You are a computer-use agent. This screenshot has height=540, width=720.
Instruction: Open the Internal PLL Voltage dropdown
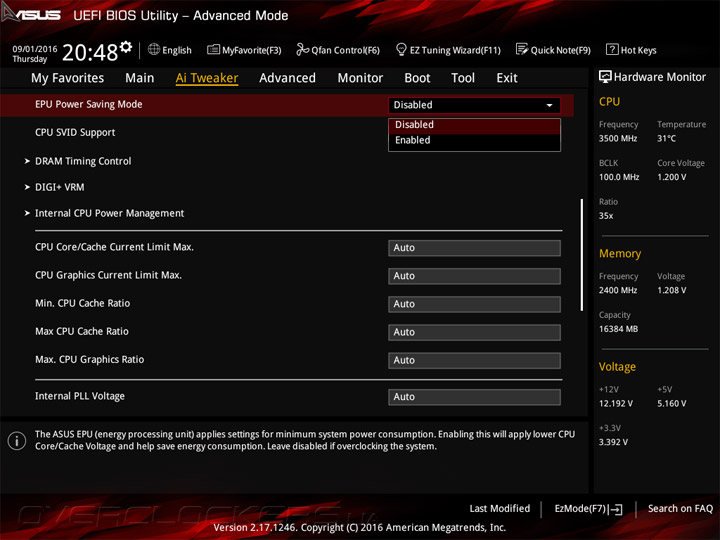474,397
